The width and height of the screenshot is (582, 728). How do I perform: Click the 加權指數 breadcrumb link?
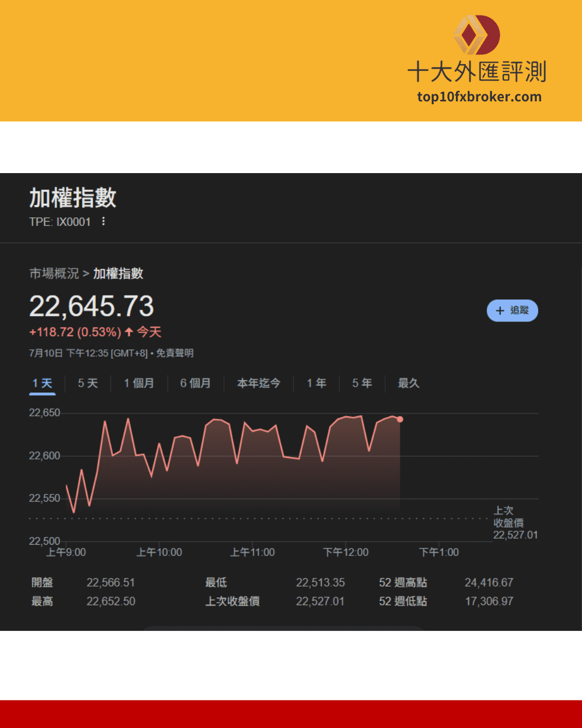click(118, 273)
